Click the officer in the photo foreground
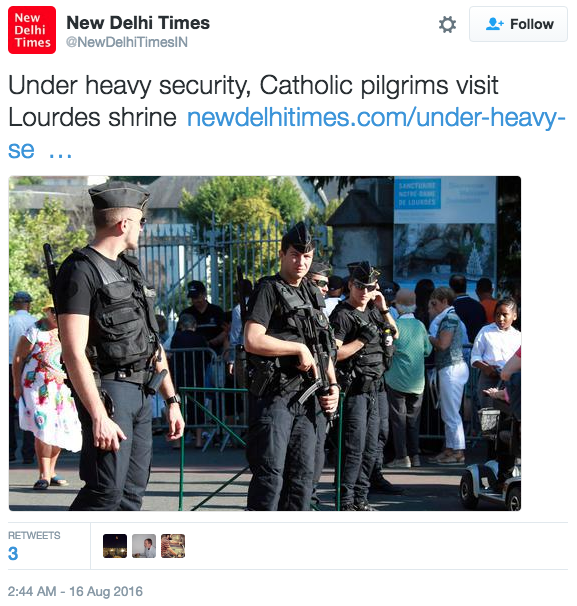The width and height of the screenshot is (577, 606). tap(112, 346)
